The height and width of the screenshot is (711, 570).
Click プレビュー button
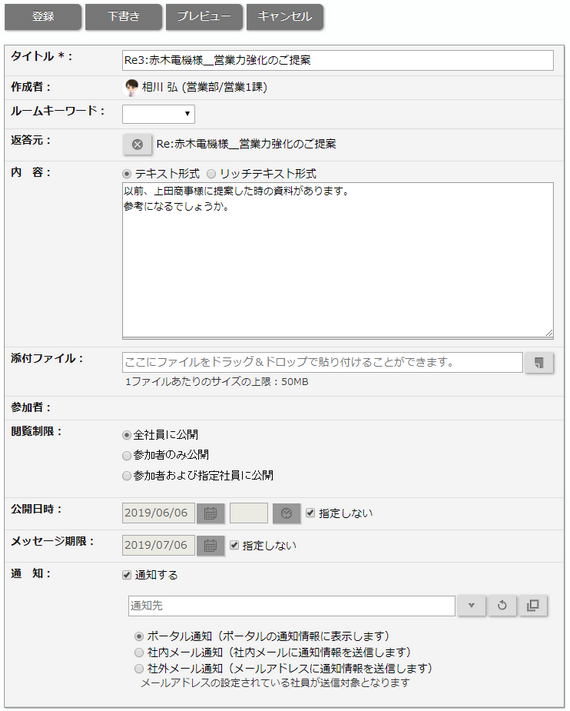(204, 17)
